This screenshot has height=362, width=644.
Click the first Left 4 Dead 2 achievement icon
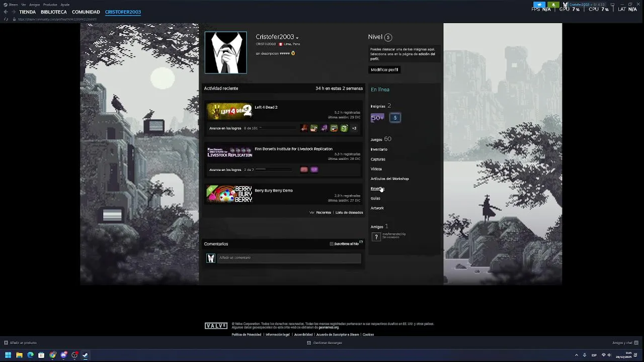304,128
